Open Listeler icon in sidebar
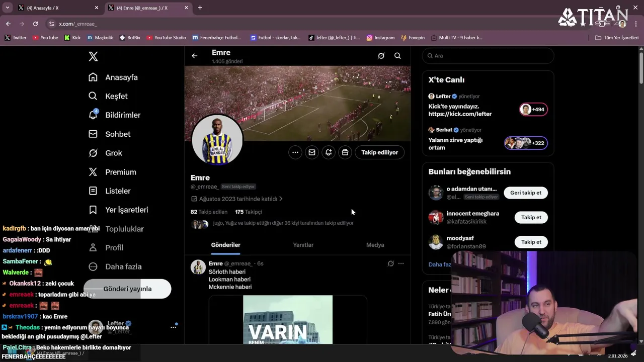This screenshot has width=644, height=362. [x=93, y=191]
